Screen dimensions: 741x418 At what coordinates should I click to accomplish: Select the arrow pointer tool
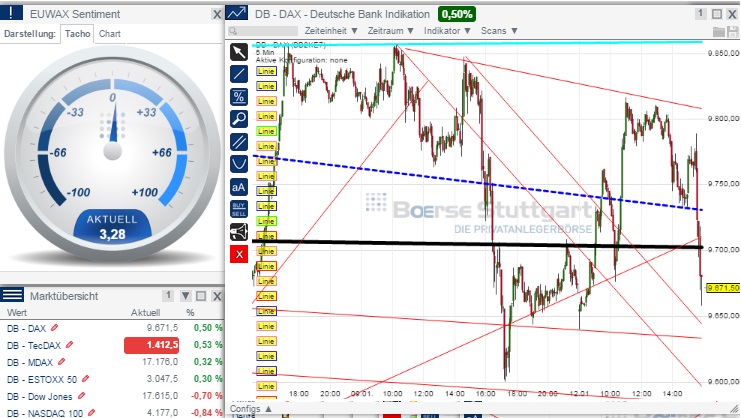239,51
